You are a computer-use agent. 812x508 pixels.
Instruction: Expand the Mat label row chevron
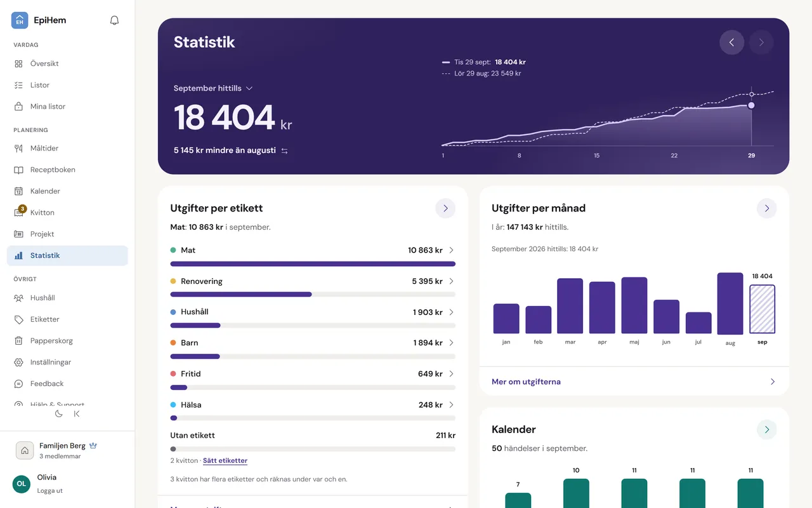(x=451, y=250)
